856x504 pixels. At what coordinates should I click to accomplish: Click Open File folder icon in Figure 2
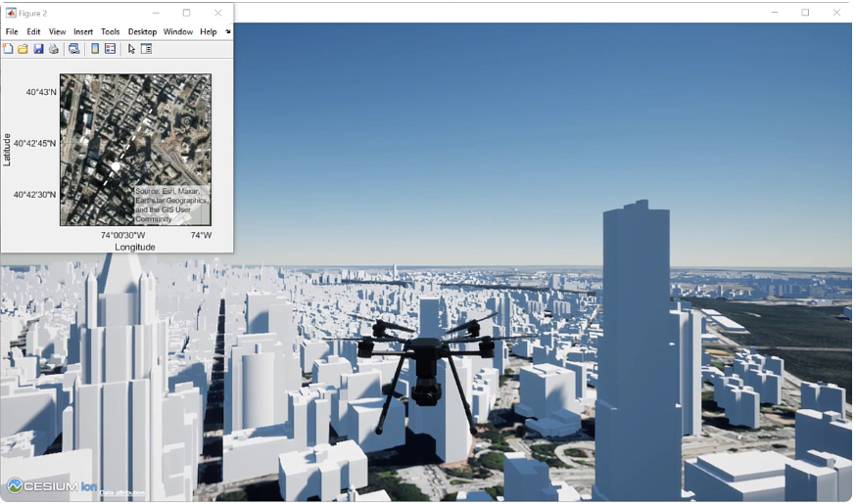(23, 49)
